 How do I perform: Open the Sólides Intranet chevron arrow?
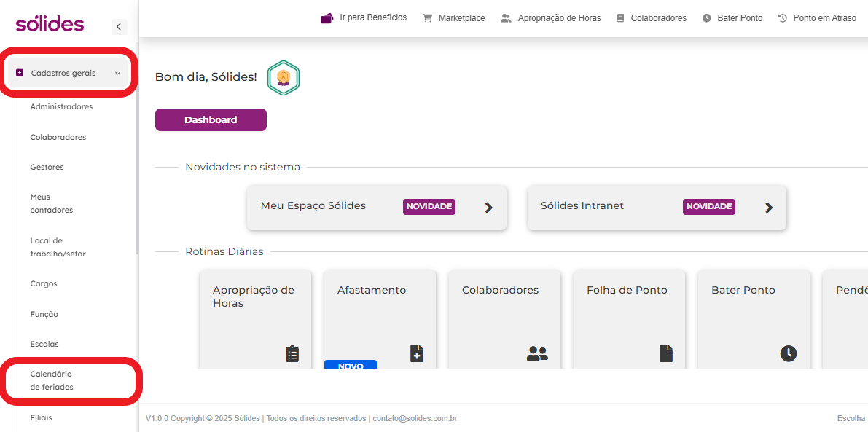[x=769, y=208]
